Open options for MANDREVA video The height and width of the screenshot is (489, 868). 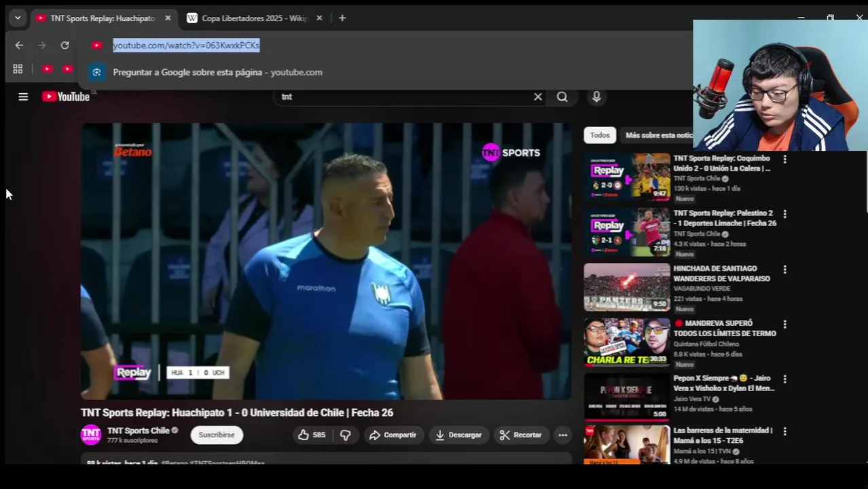[785, 325]
